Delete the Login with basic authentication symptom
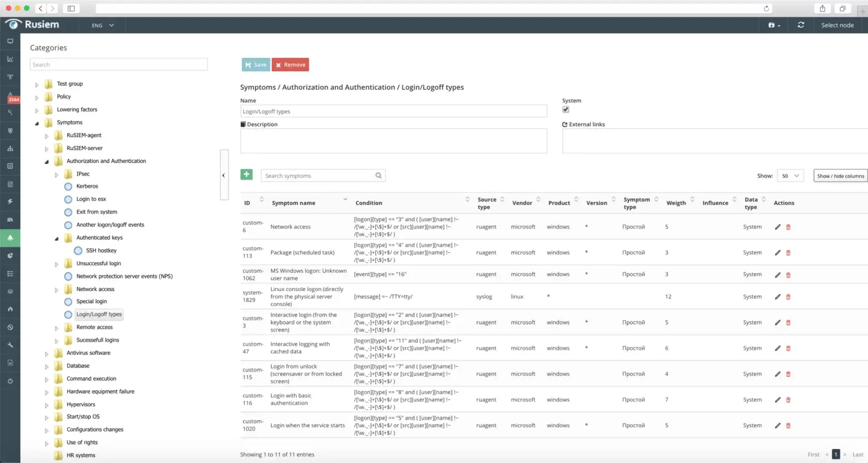868x463 pixels. (788, 400)
